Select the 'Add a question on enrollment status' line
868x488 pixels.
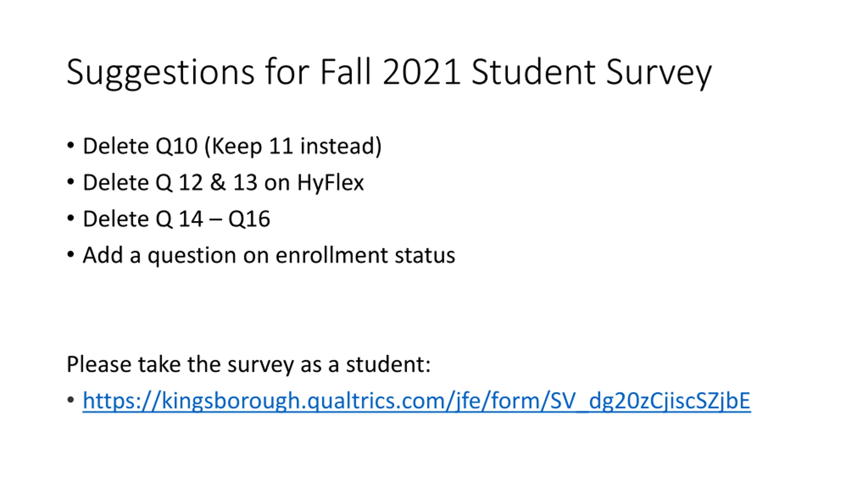click(269, 255)
